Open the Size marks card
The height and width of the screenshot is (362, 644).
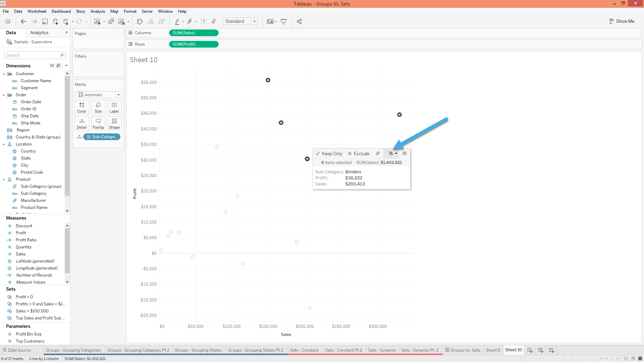pos(98,108)
